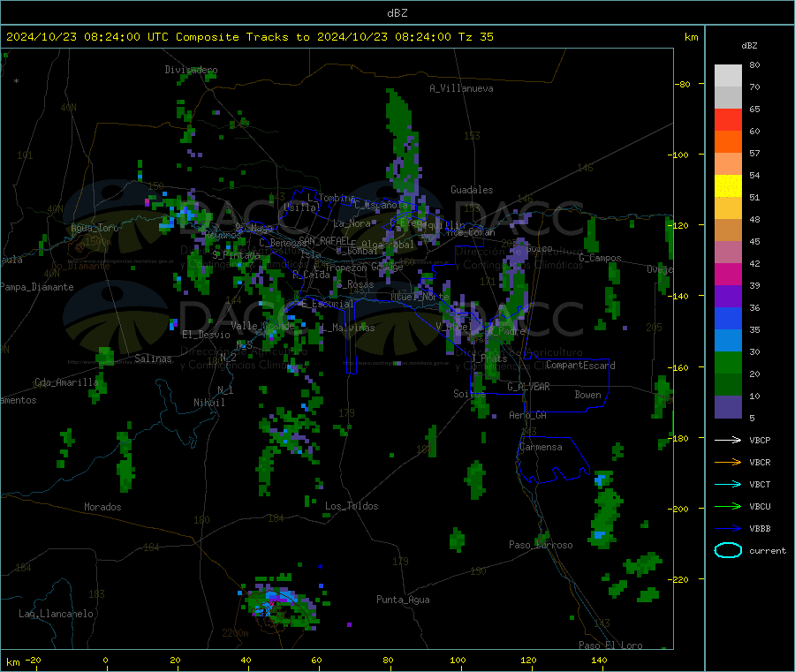Click the Valle_Grande place label

262,326
